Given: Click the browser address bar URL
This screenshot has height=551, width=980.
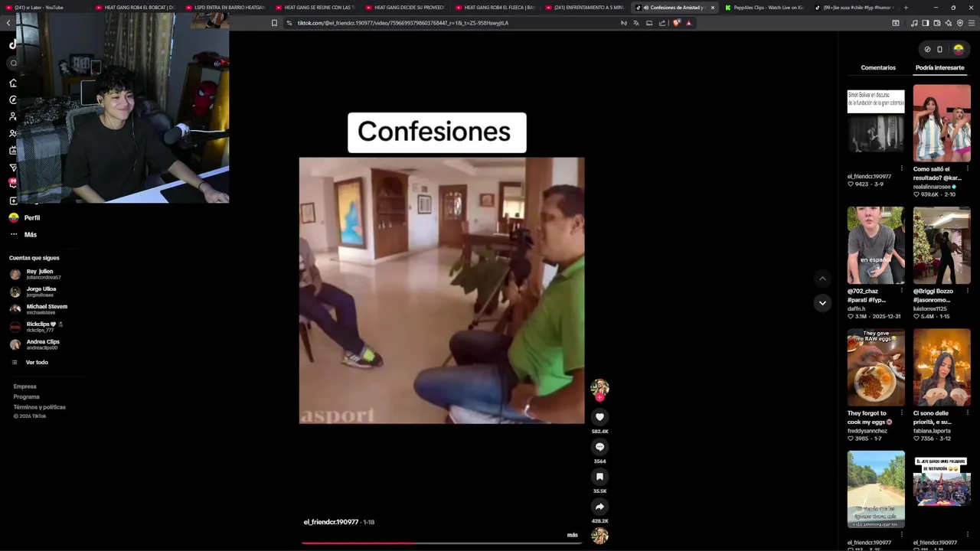Looking at the screenshot, I should 403,23.
